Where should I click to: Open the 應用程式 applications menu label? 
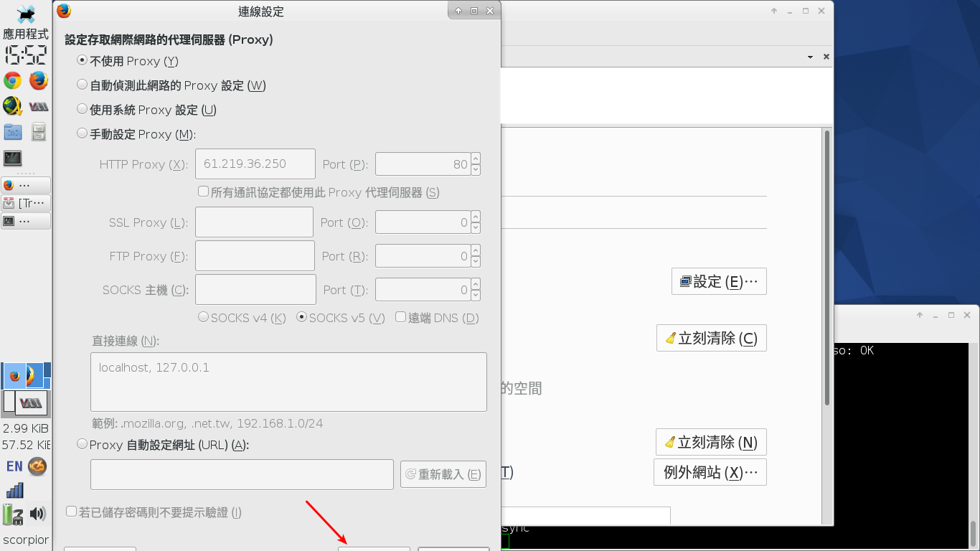point(26,34)
